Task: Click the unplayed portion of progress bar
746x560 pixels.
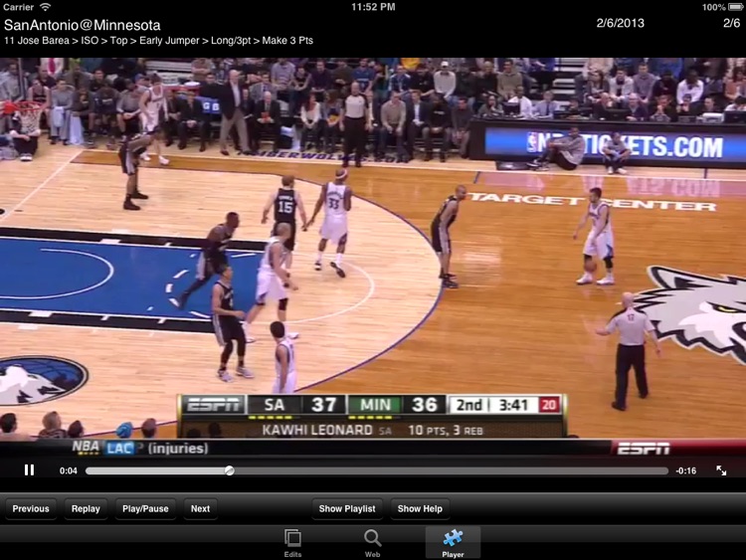Action: pos(450,470)
